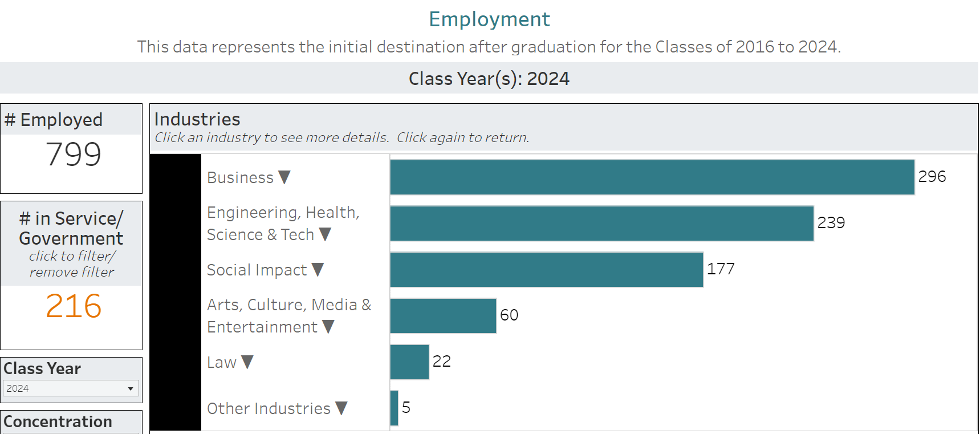Click the Business bar showing 296
980x434 pixels.
(652, 177)
